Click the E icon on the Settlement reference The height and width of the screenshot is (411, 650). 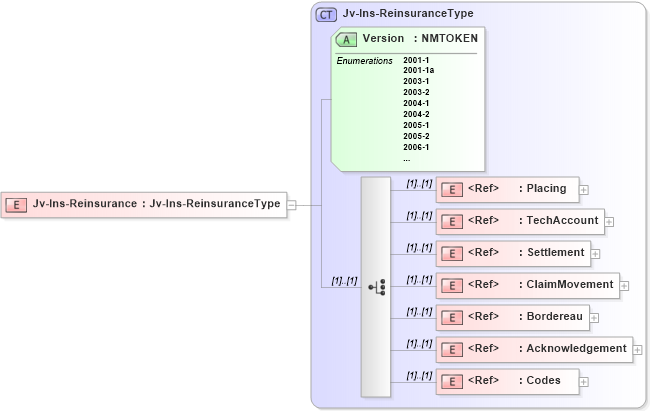[452, 253]
